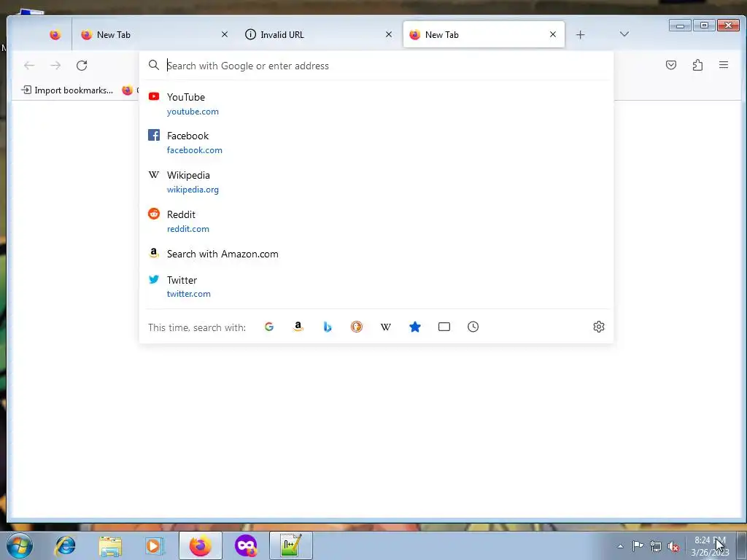Choose Search with Amazon.com suggestion
The image size is (747, 560).
376,254
